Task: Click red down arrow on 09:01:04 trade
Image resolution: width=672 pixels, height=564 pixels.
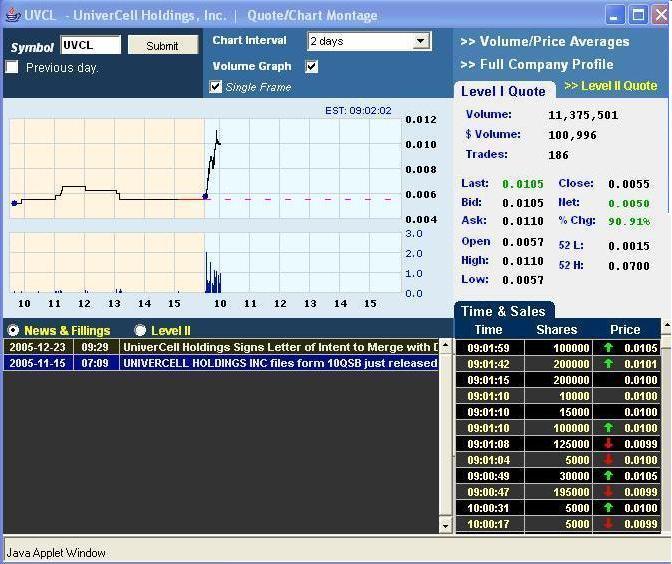Action: [x=608, y=460]
